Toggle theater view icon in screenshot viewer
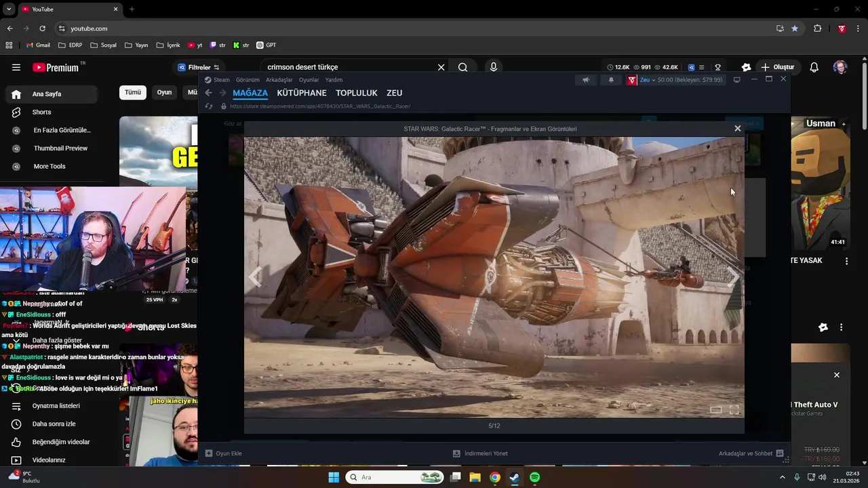 [715, 410]
